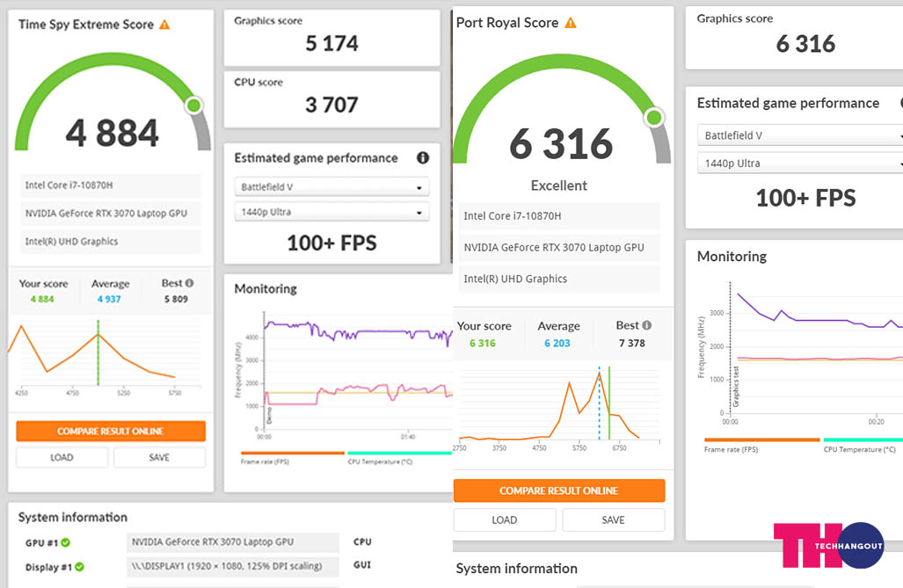
Task: Click the blue Average value 4 937
Action: click(109, 299)
